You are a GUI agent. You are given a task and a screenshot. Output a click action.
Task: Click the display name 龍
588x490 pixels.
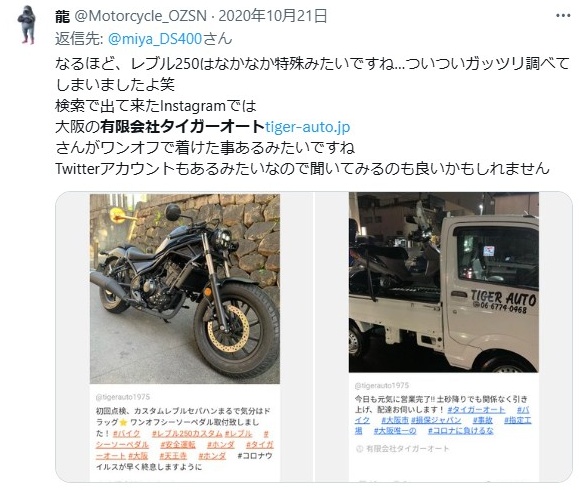coord(62,16)
